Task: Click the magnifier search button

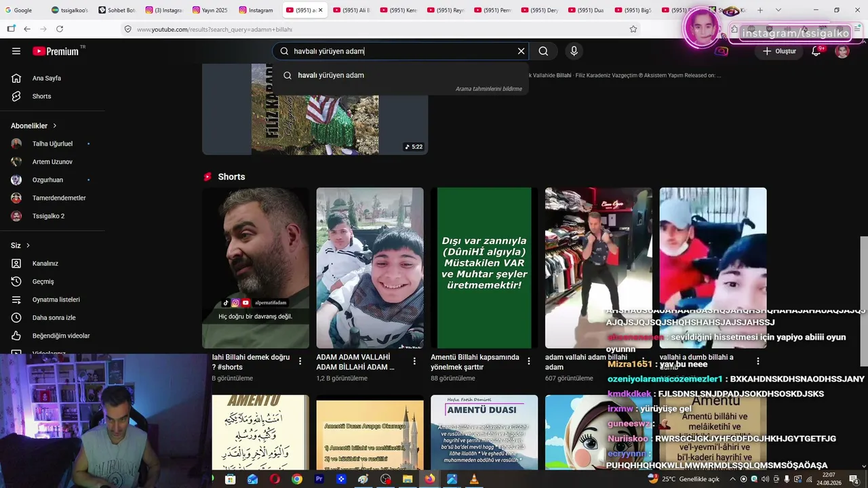Action: click(543, 51)
